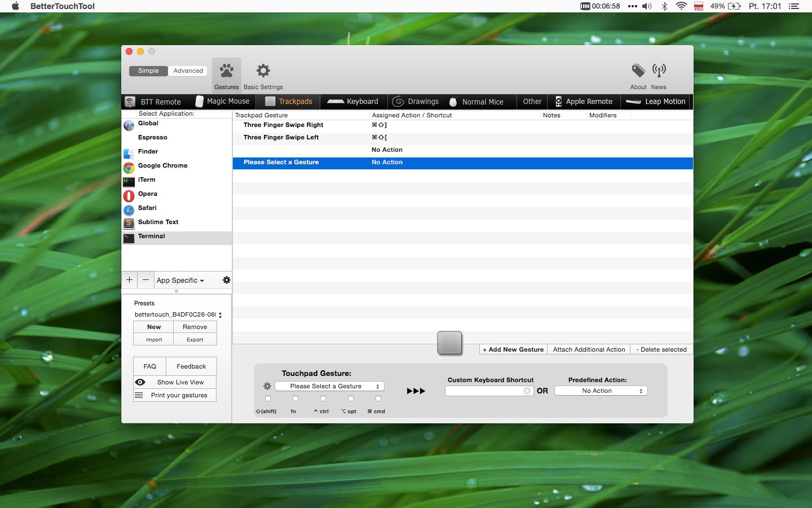Open Please Select a Gesture dropdown
Viewport: 812px width, 508px height.
point(329,386)
